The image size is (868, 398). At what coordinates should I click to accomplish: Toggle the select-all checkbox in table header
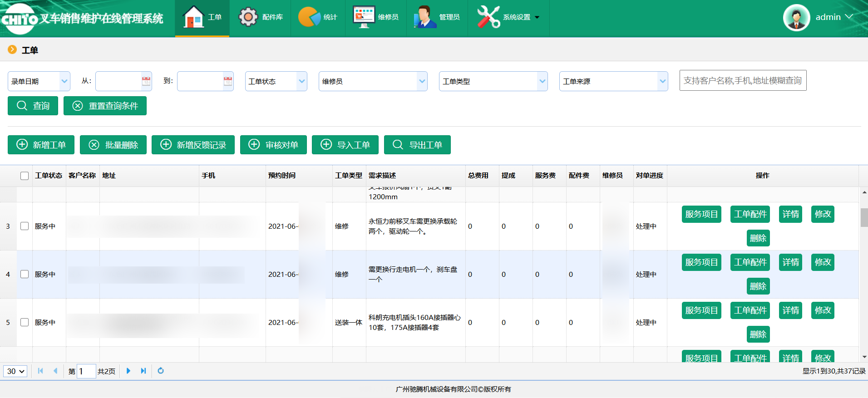[25, 176]
